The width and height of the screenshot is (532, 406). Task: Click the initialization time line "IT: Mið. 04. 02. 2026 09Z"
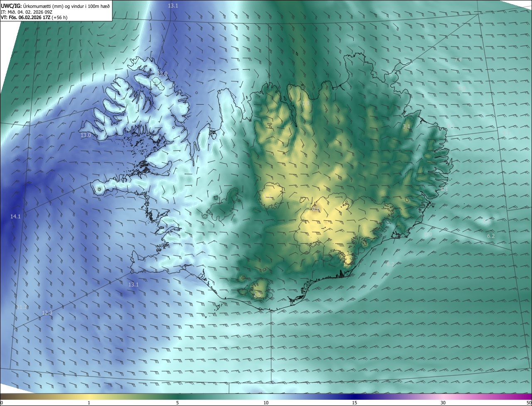[x=26, y=12]
